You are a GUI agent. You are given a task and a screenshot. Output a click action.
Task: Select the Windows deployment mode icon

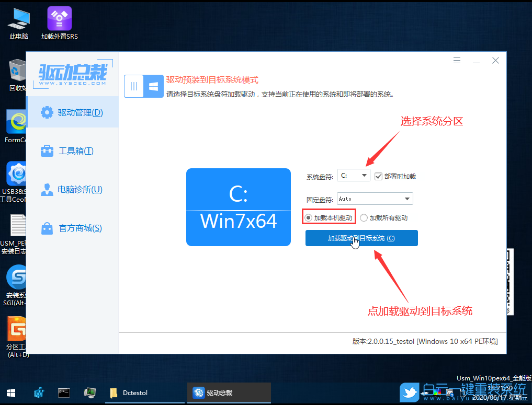point(153,86)
